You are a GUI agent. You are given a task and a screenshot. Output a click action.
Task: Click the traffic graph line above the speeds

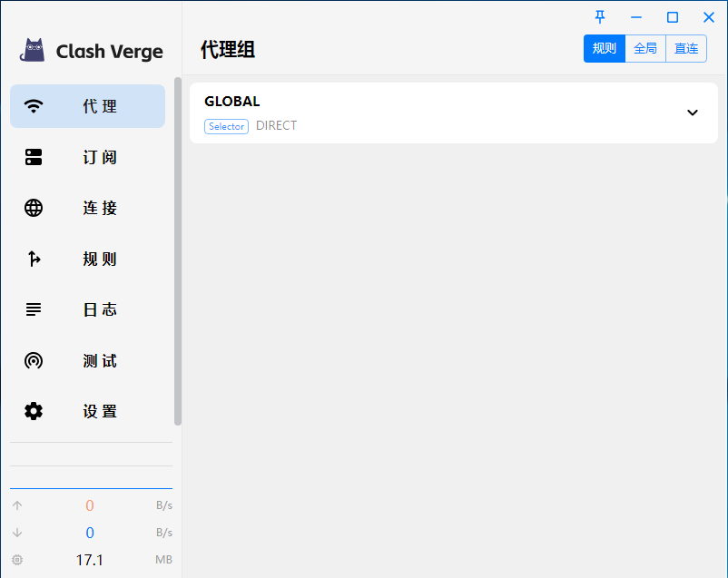pyautogui.click(x=91, y=488)
